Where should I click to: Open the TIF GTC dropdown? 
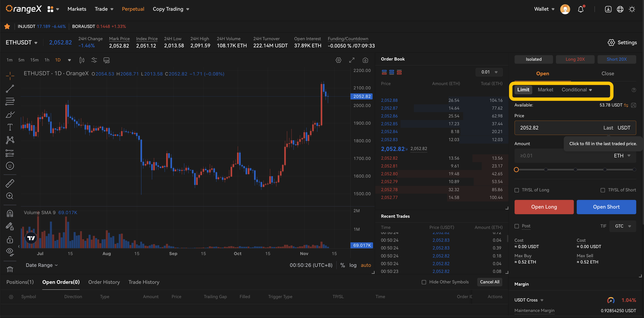pos(623,226)
